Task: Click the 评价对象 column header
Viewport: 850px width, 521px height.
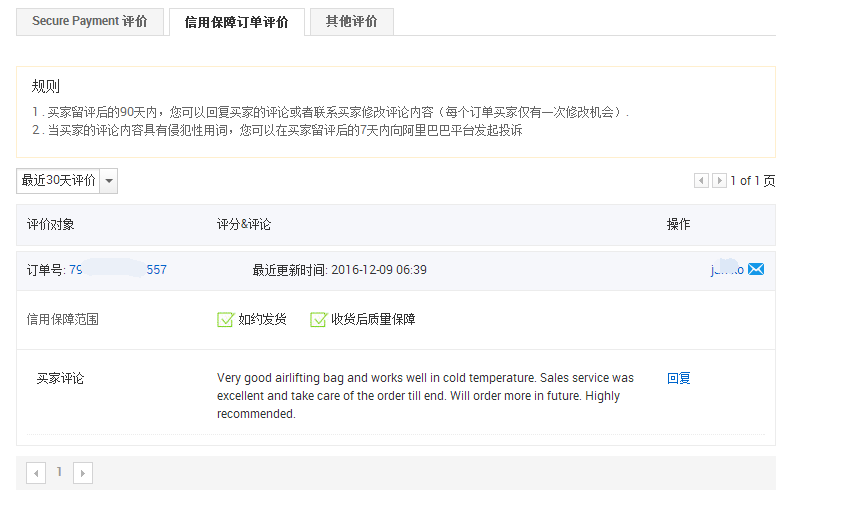Action: (51, 224)
